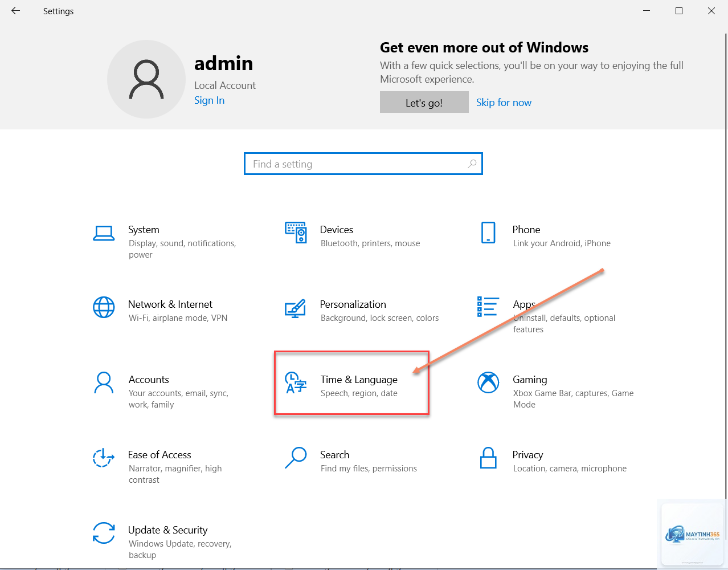Open the Devices settings title

click(x=337, y=230)
